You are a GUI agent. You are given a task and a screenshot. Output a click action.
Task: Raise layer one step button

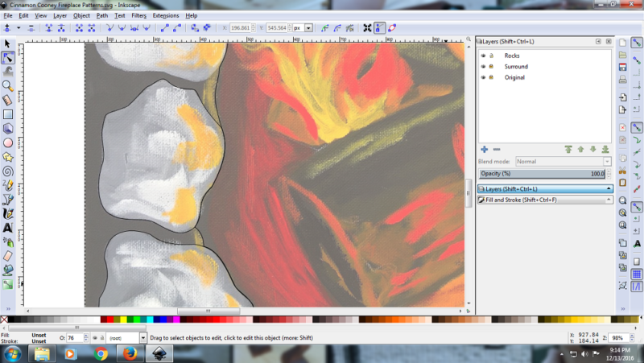click(x=580, y=150)
